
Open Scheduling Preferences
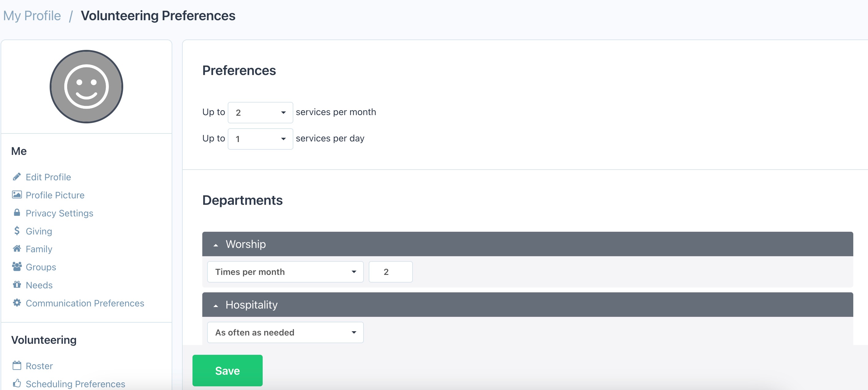75,384
